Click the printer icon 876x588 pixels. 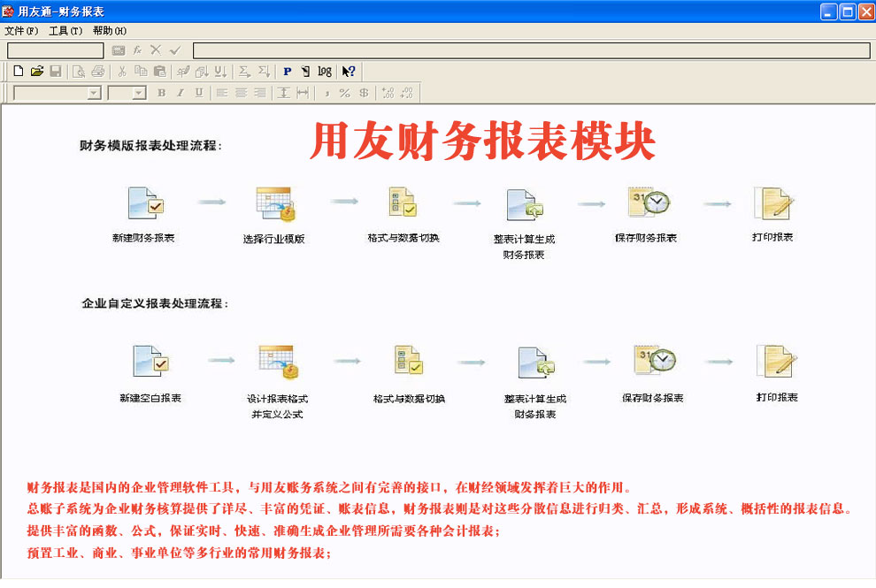pos(97,72)
